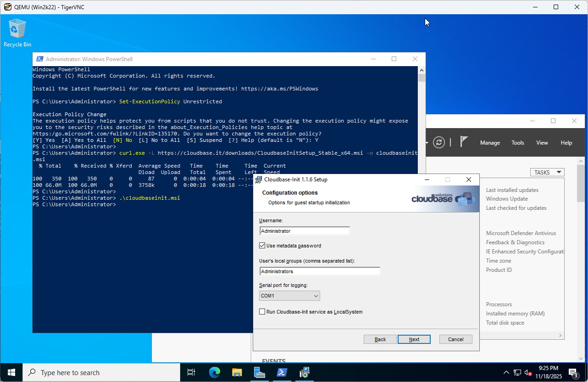Switch to Server Manager in the taskbar

click(260, 372)
